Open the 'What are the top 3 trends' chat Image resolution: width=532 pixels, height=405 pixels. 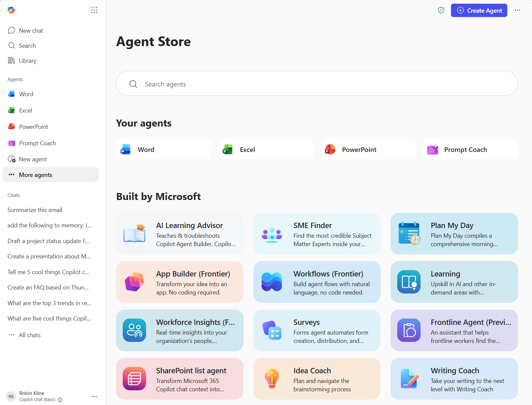(50, 303)
